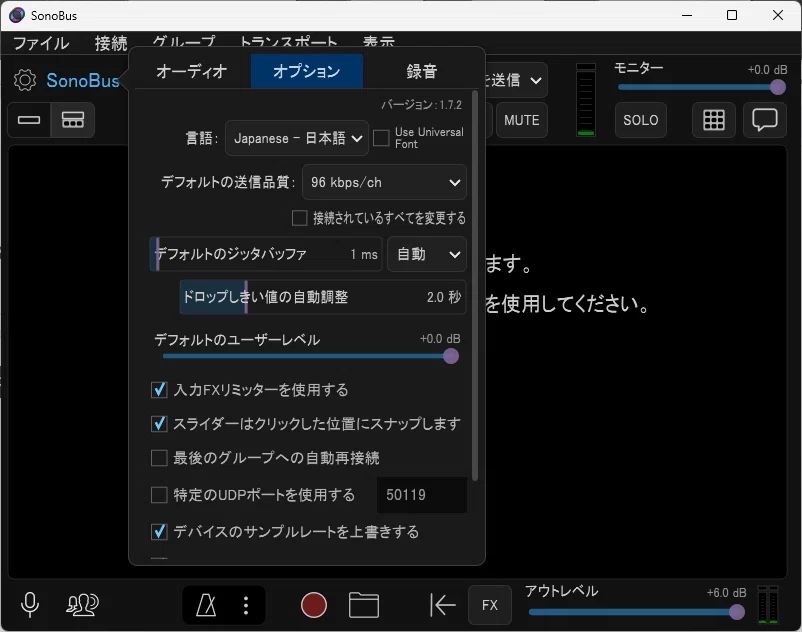The image size is (802, 632).
Task: Open the 自動 jitter buffer mode dropdown
Action: click(x=427, y=254)
